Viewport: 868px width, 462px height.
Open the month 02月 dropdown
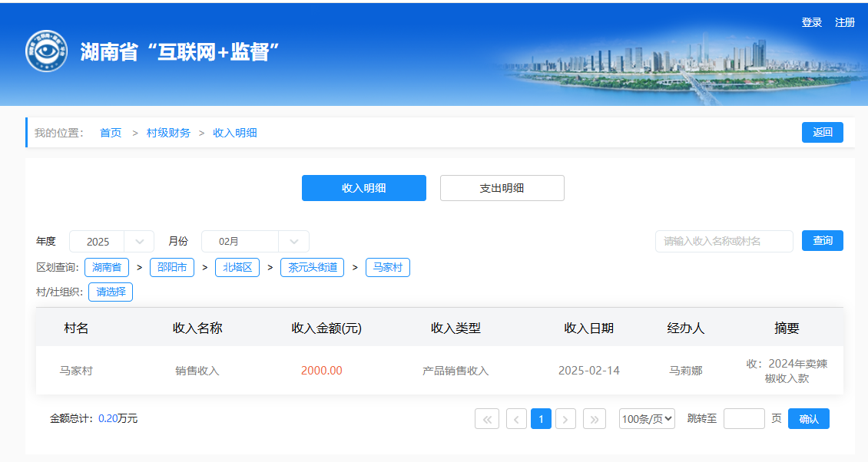[x=255, y=241]
